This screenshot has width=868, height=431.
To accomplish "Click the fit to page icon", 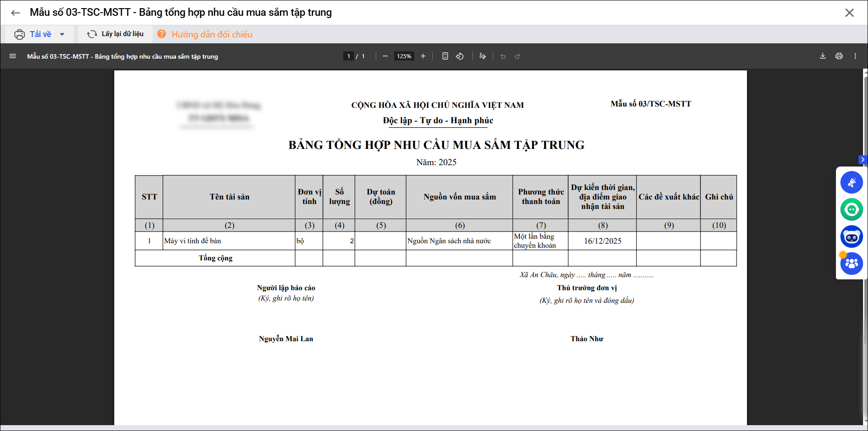I will 445,56.
